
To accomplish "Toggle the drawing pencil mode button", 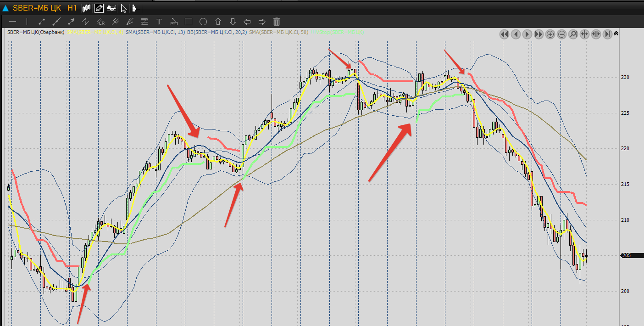I will click(99, 8).
